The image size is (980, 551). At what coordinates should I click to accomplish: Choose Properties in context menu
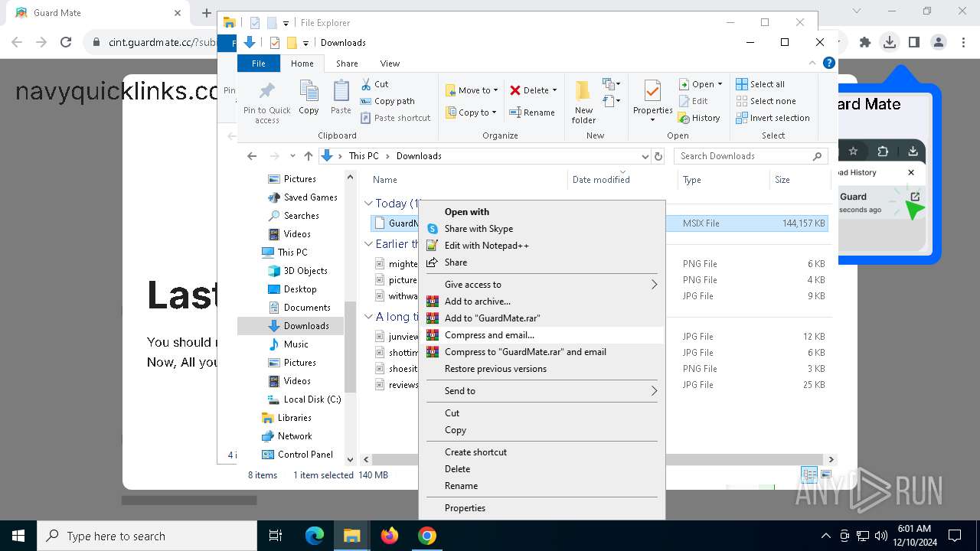tap(542, 508)
